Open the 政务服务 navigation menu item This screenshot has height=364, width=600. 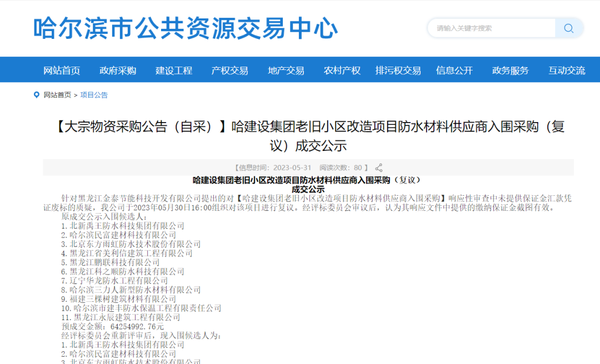pos(511,70)
